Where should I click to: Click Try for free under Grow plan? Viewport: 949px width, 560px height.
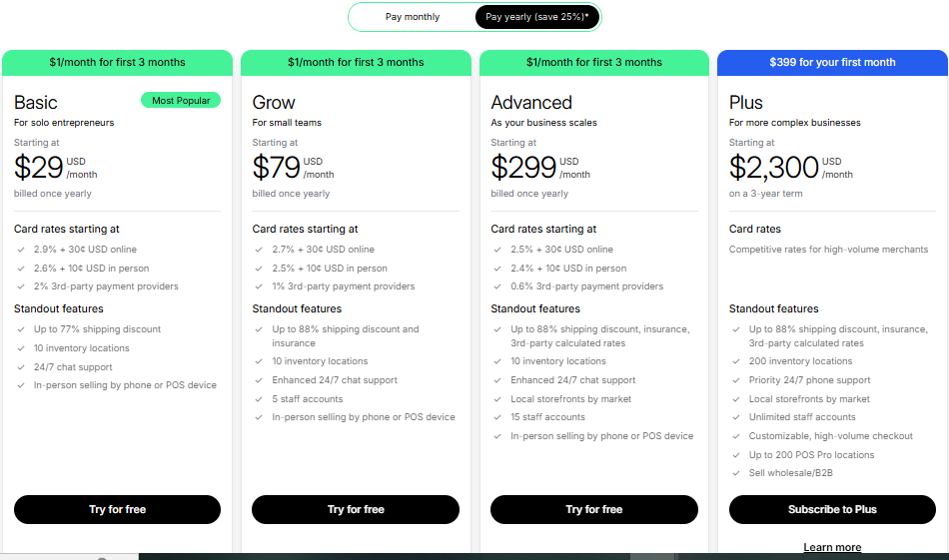[356, 509]
